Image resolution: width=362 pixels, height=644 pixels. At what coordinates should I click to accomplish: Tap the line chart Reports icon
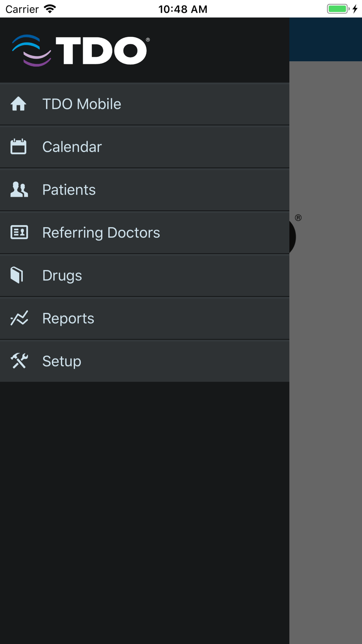click(19, 318)
